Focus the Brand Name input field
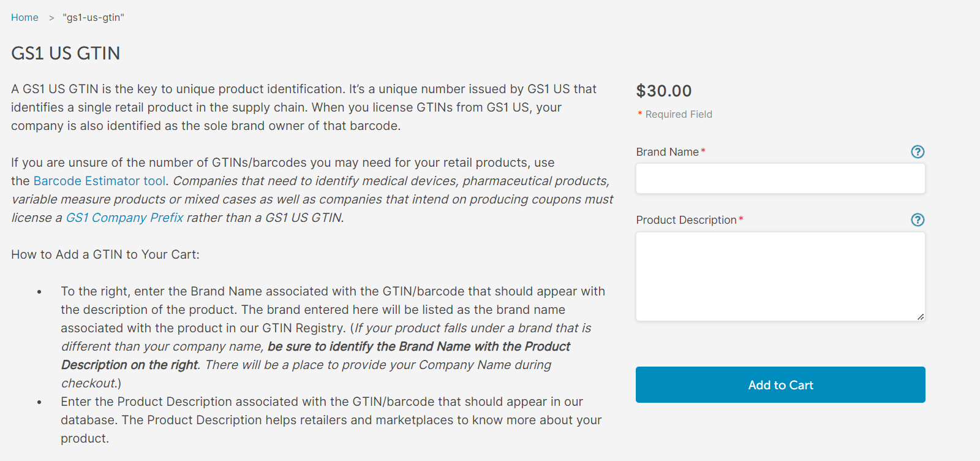 point(780,178)
